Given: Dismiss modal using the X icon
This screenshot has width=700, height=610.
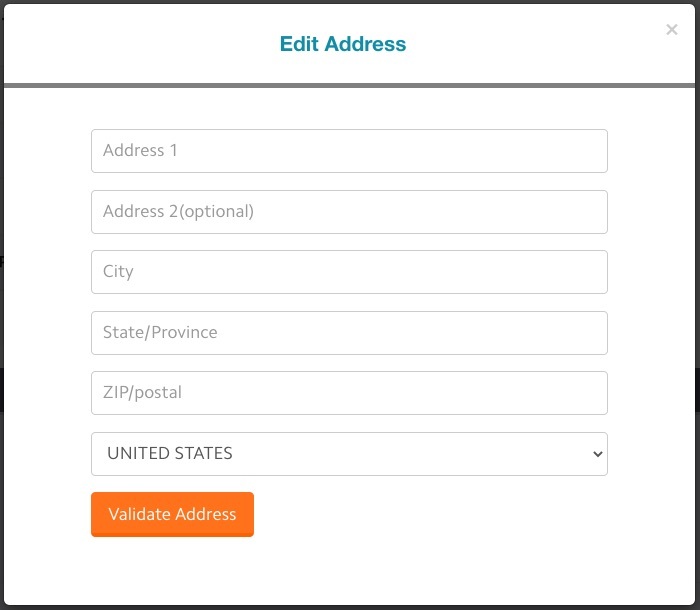Looking at the screenshot, I should (671, 29).
